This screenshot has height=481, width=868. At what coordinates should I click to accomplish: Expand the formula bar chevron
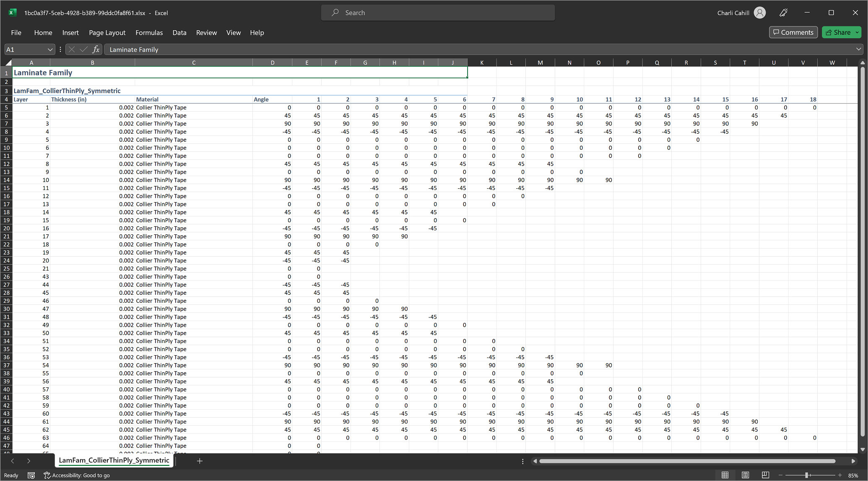tap(858, 49)
